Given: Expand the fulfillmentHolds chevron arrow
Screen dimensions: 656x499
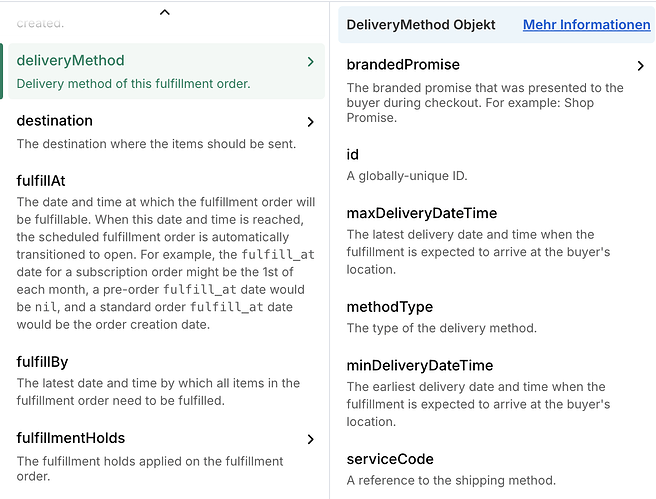Looking at the screenshot, I should (311, 439).
